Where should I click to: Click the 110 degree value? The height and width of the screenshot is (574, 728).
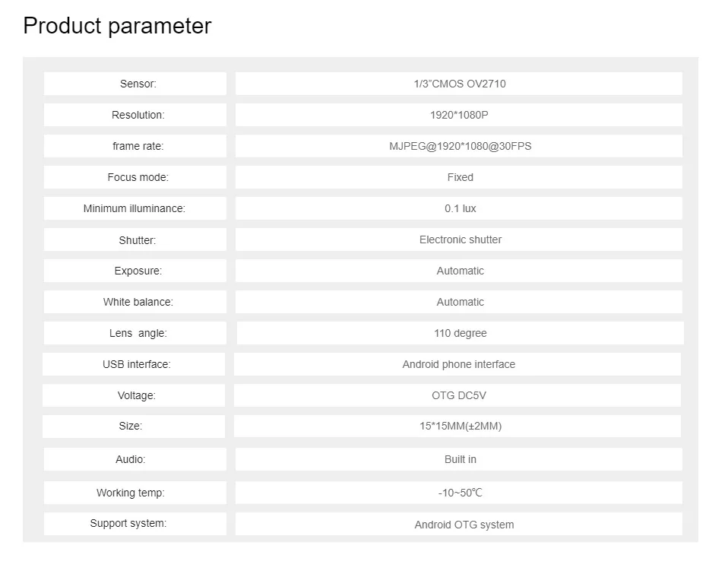coord(460,333)
